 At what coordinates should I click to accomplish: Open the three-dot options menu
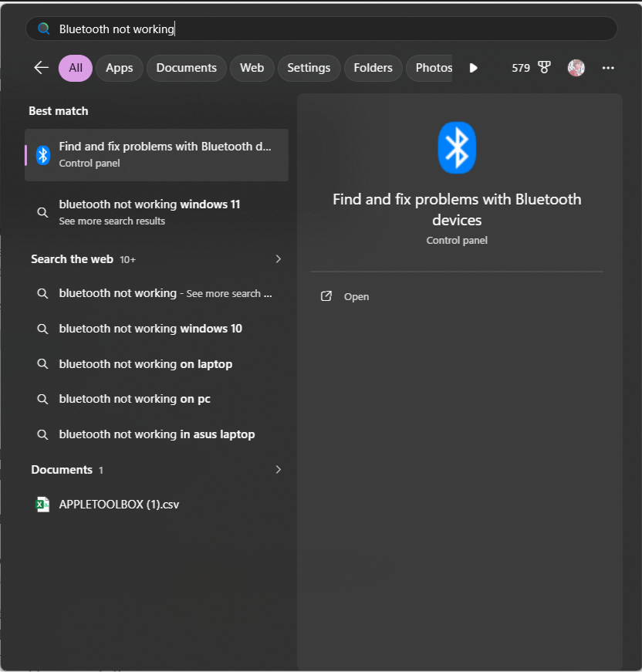(x=608, y=68)
